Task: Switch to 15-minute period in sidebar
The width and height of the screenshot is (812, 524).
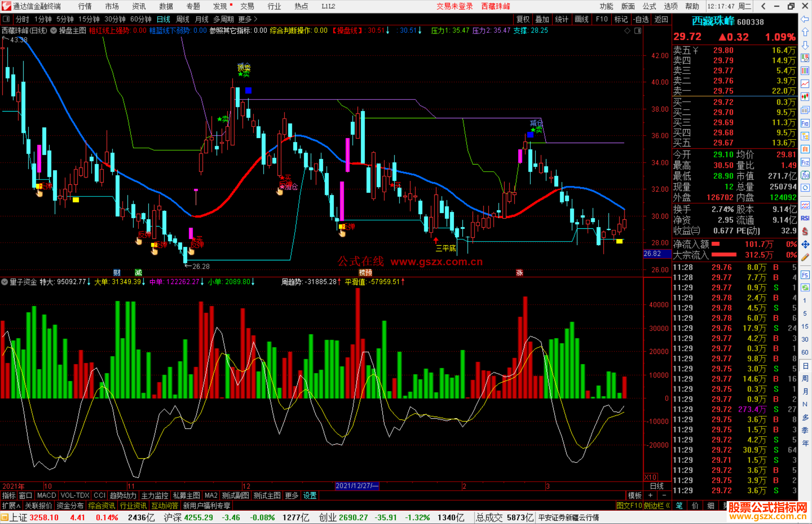Action: click(x=805, y=326)
